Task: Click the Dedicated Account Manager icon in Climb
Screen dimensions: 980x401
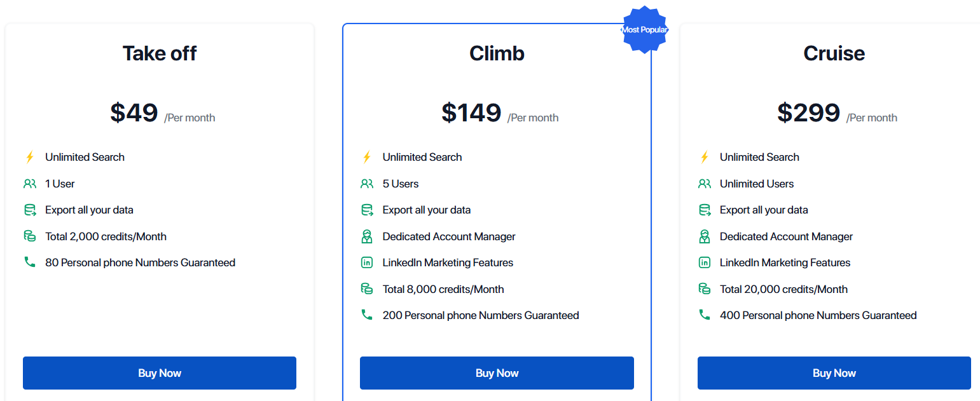Action: pyautogui.click(x=367, y=236)
